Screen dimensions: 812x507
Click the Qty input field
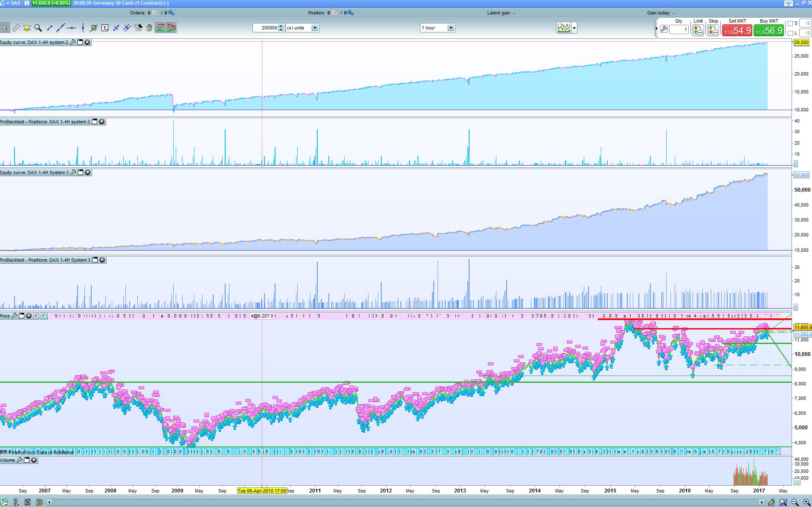pos(679,29)
